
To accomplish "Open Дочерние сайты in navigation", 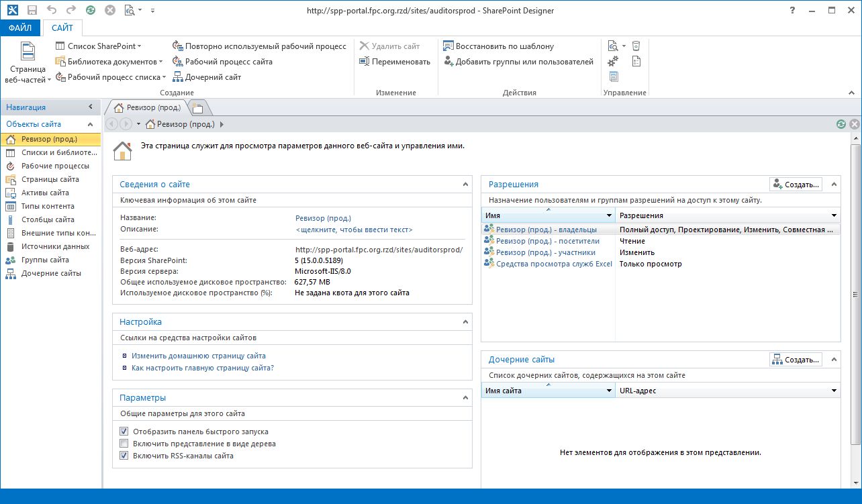I will (x=50, y=273).
